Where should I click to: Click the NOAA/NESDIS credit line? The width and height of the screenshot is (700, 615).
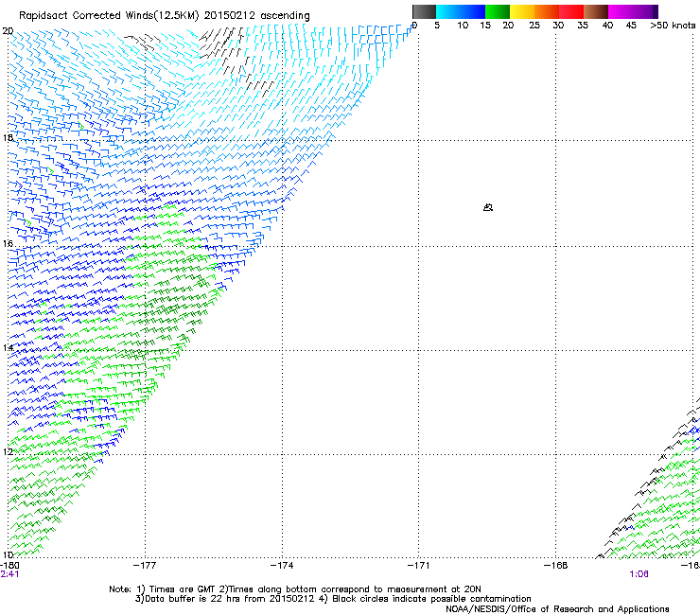[557, 609]
